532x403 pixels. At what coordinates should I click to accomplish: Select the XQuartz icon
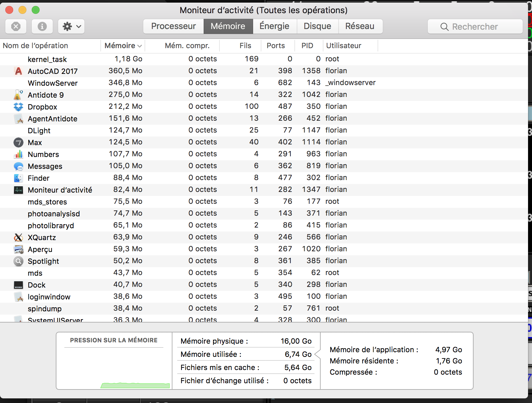click(18, 237)
